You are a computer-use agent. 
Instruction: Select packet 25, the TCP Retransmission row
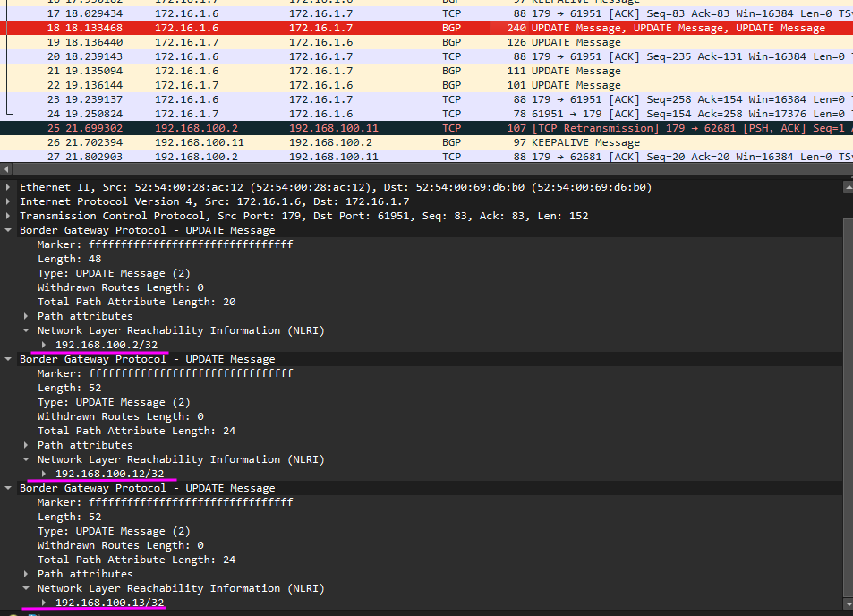click(x=426, y=128)
